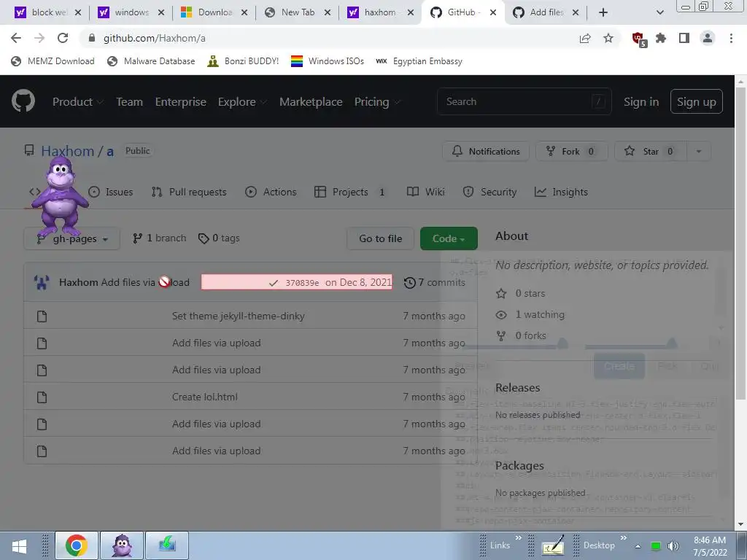This screenshot has height=560, width=747.
Task: Expand the Pricing menu
Action: pos(376,101)
